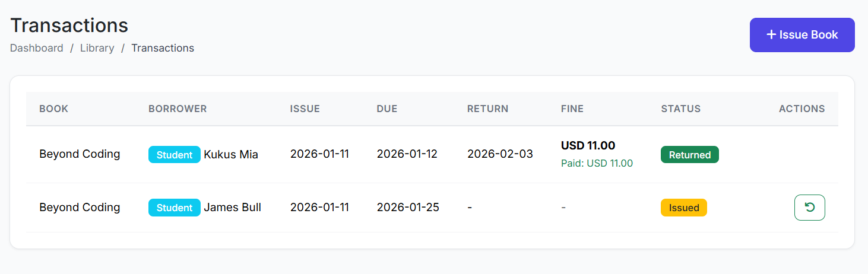Image resolution: width=868 pixels, height=274 pixels.
Task: Click the BORROWER column header
Action: click(x=178, y=109)
